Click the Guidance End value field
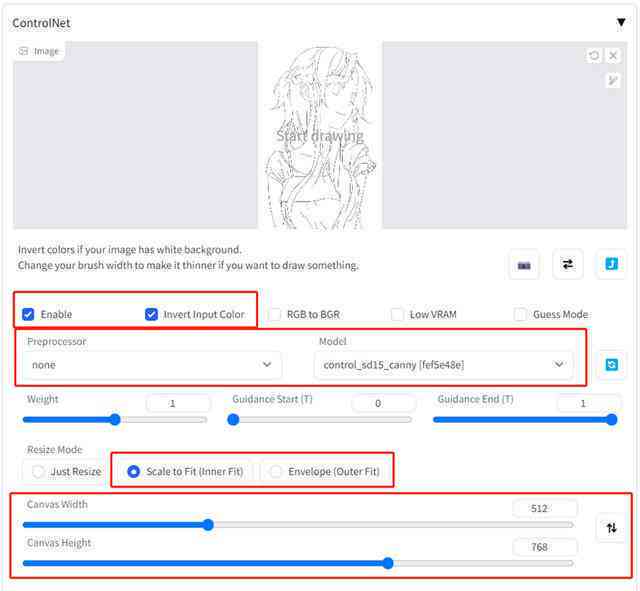Screen dimensions: 640x591 pyautogui.click(x=588, y=403)
